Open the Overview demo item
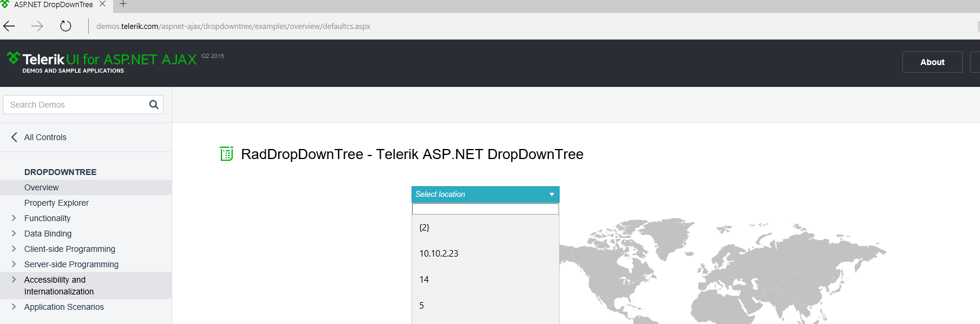Screen dimensions: 980x324 click(41, 187)
